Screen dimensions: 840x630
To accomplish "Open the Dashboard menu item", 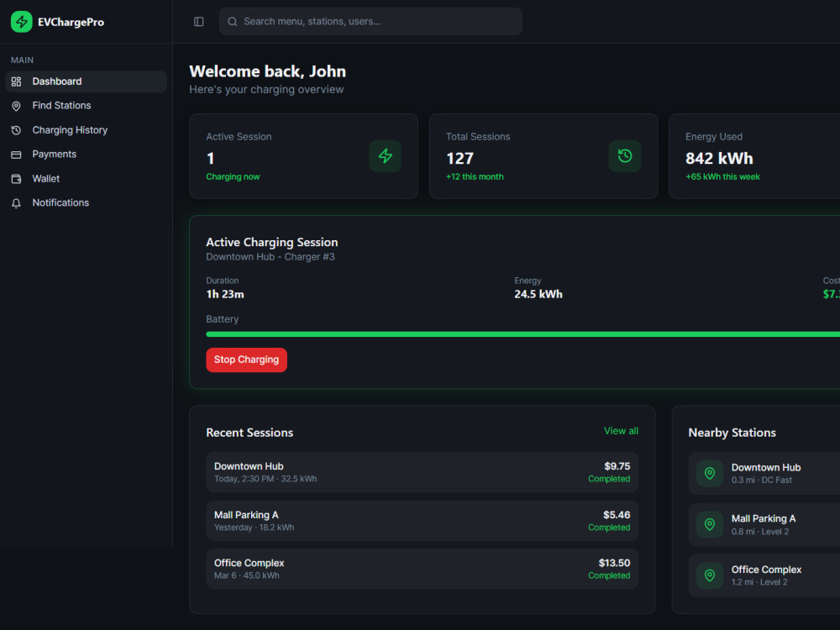I will pyautogui.click(x=87, y=81).
